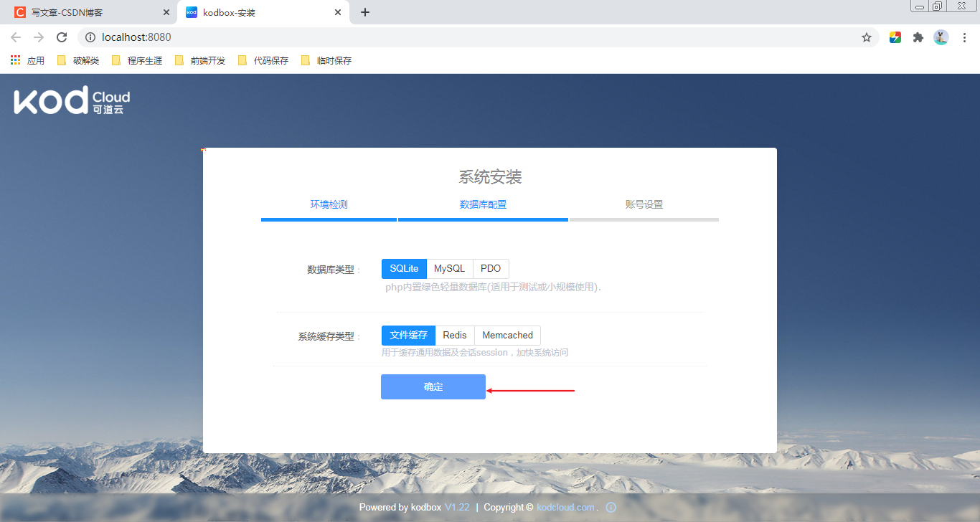Open the 应用 apps shortcut
980x522 pixels.
(27, 60)
